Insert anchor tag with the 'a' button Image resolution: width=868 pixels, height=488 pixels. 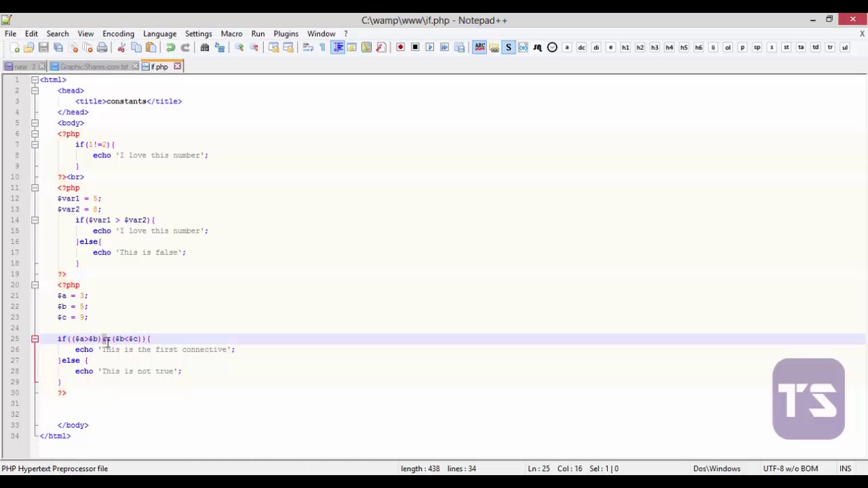[x=567, y=47]
